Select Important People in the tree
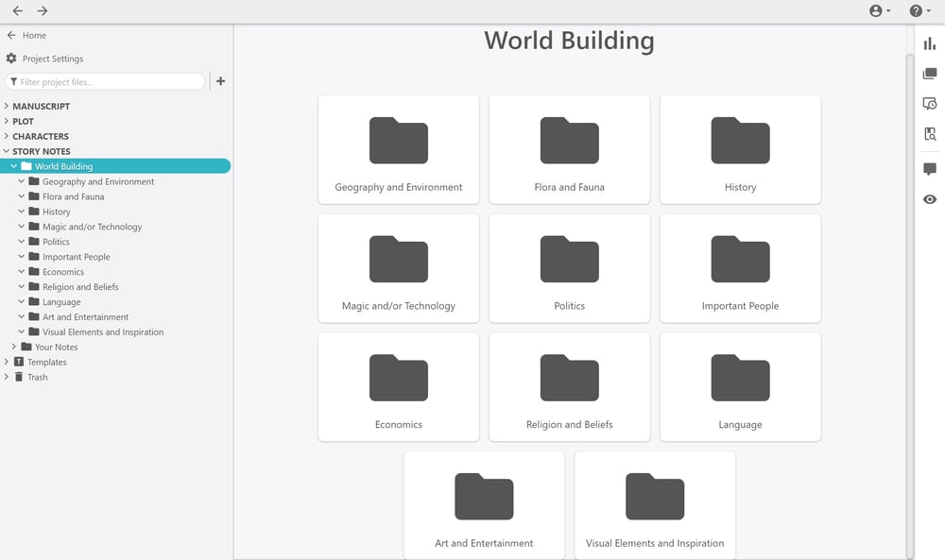The height and width of the screenshot is (560, 945). point(76,257)
